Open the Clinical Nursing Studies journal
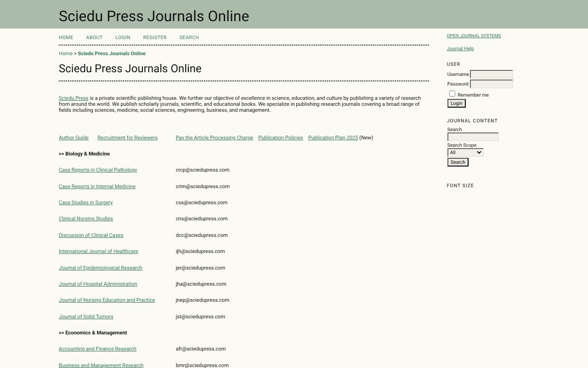588x368 pixels. [86, 218]
